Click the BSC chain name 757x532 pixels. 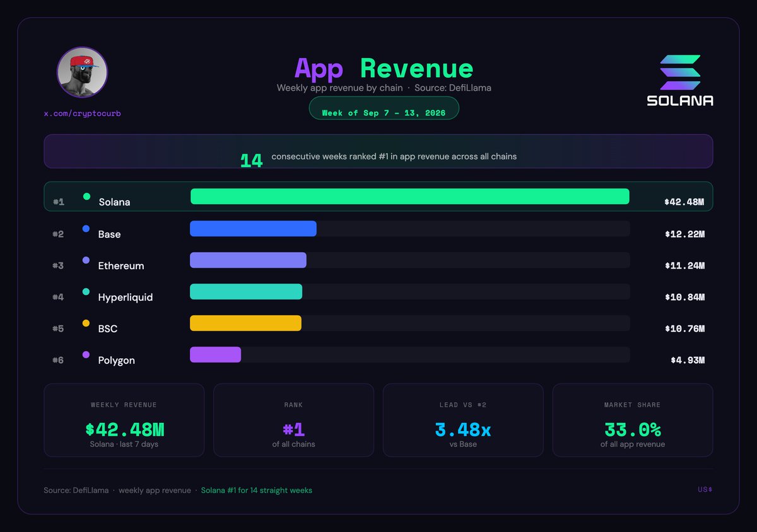tap(108, 328)
